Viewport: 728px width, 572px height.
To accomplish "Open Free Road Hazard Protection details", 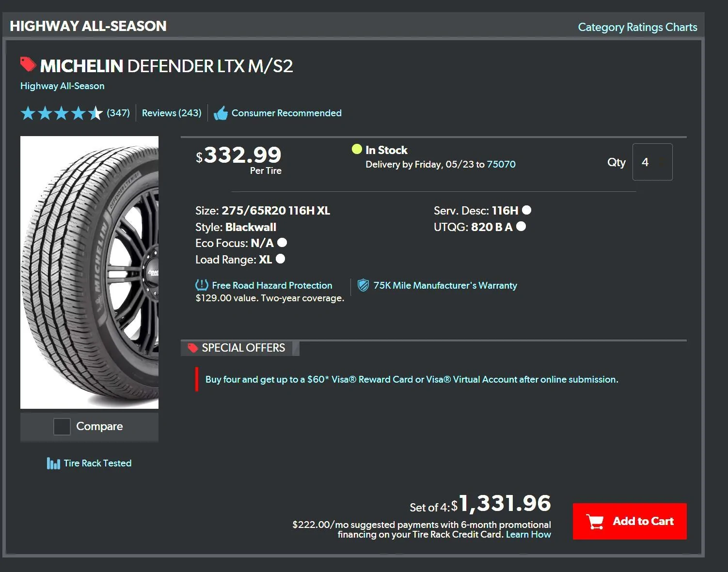I will pyautogui.click(x=272, y=285).
